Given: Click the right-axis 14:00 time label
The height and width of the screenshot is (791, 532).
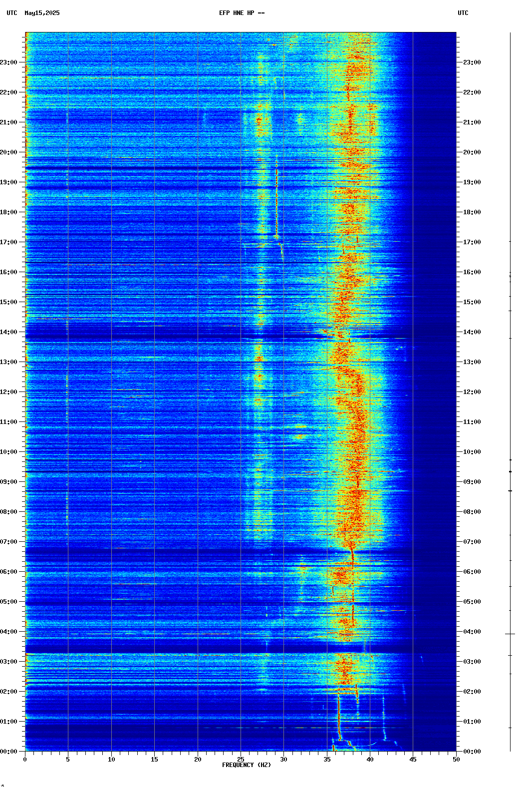Looking at the screenshot, I should 472,332.
